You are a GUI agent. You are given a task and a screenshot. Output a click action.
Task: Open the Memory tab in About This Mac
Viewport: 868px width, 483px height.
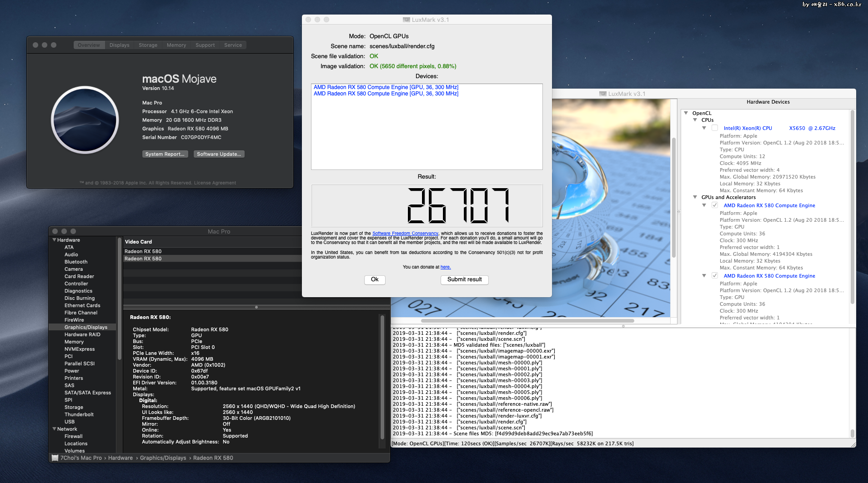click(176, 45)
